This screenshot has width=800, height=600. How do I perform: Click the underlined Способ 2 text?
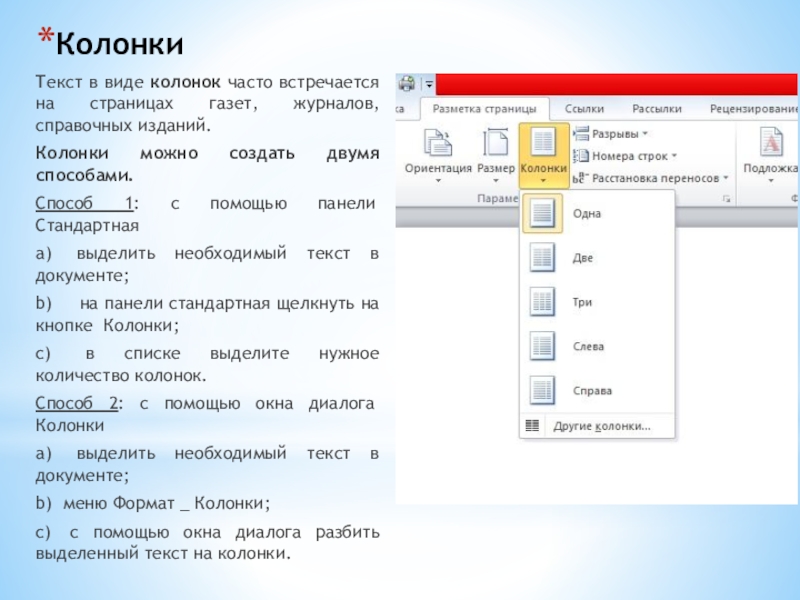[x=77, y=403]
